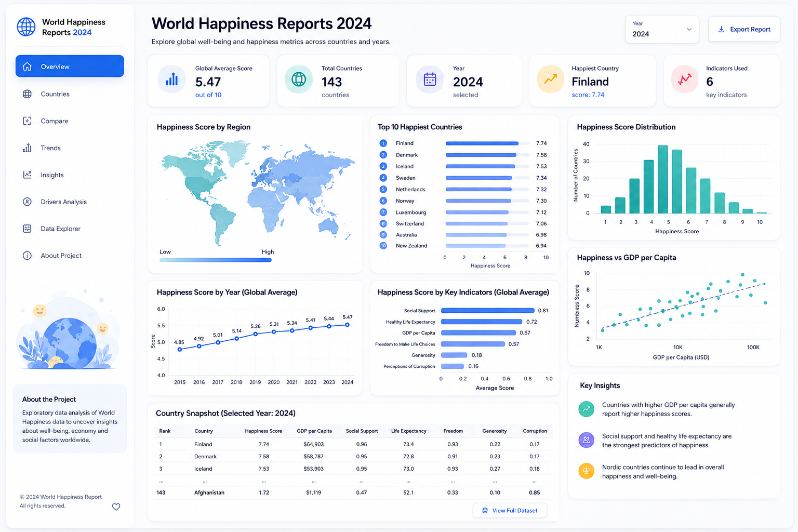
Task: Click the GDP per Capita column header
Action: 314,431
